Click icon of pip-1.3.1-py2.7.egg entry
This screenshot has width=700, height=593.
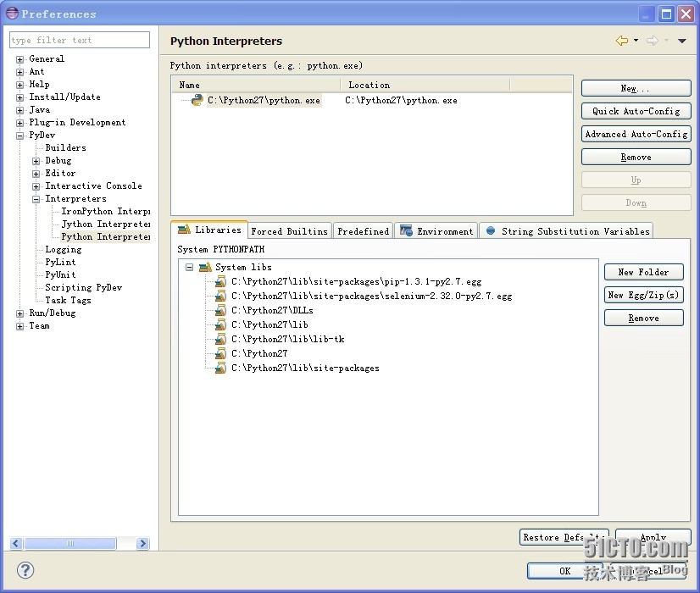click(x=220, y=281)
